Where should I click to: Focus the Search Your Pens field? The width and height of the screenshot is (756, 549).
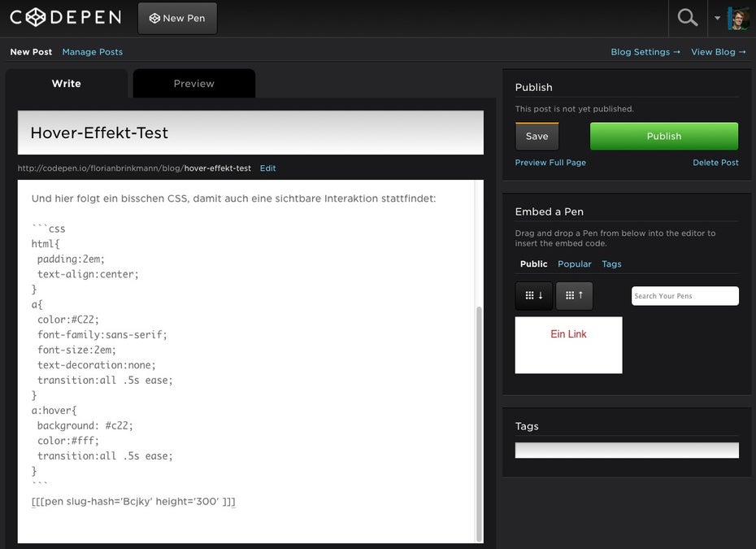pyautogui.click(x=685, y=296)
